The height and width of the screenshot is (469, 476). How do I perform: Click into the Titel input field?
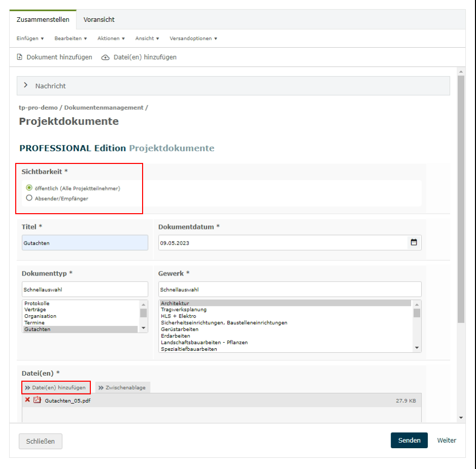[85, 243]
